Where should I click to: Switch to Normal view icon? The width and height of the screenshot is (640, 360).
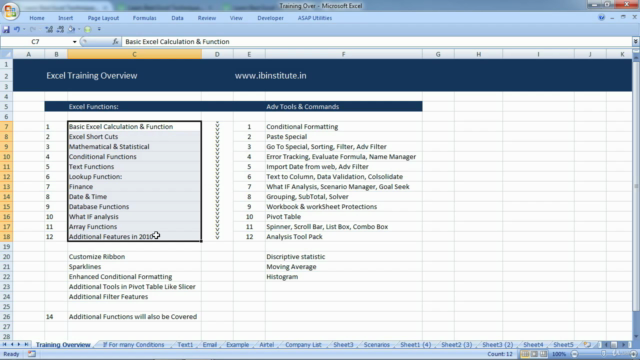[x=525, y=354]
